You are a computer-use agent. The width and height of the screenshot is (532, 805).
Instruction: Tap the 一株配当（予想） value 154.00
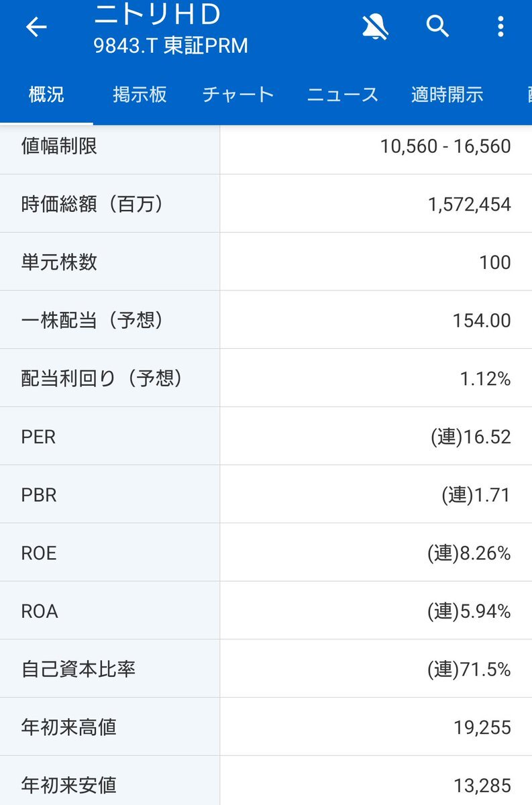(x=482, y=321)
